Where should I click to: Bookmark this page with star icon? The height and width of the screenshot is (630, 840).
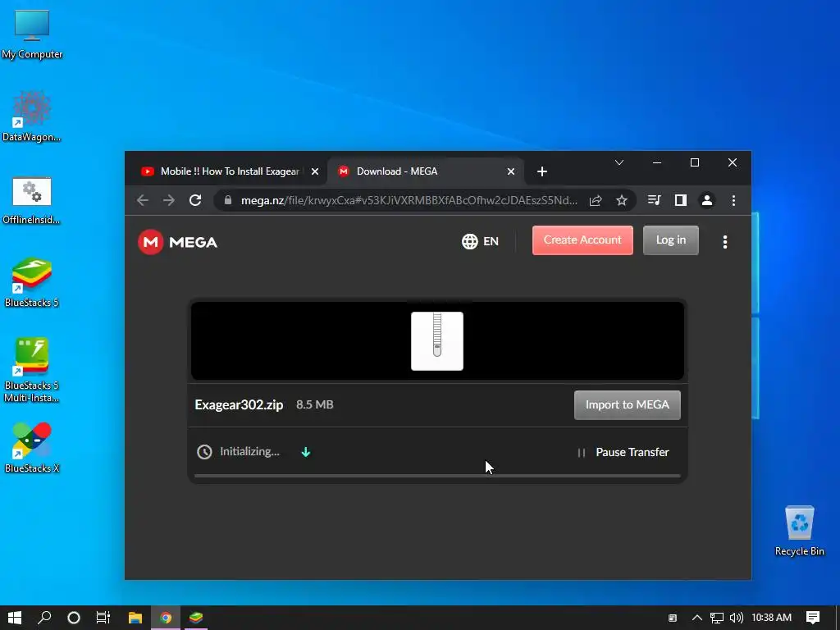(622, 200)
